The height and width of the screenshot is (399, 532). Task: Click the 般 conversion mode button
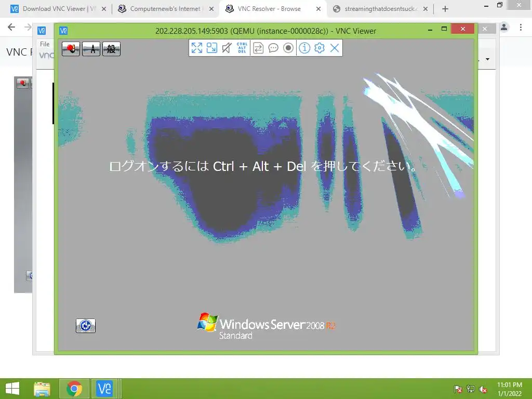111,49
